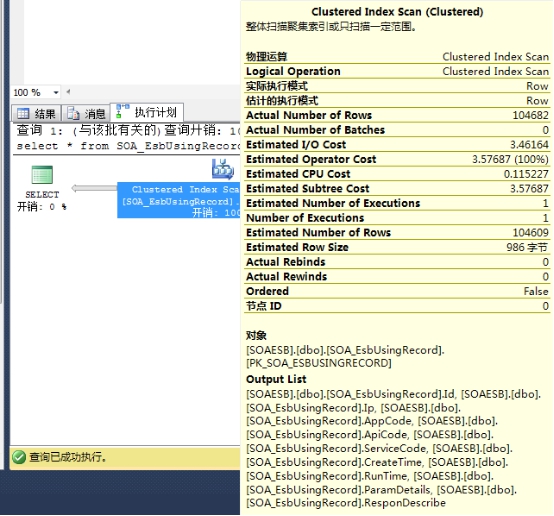Switch to the 消息 tab
554x516 pixels.
point(86,113)
